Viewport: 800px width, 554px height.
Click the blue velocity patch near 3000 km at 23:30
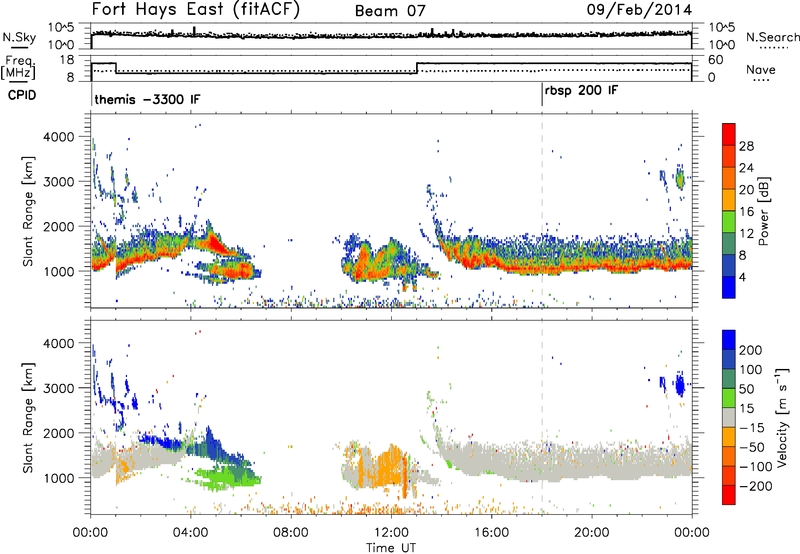[x=680, y=385]
